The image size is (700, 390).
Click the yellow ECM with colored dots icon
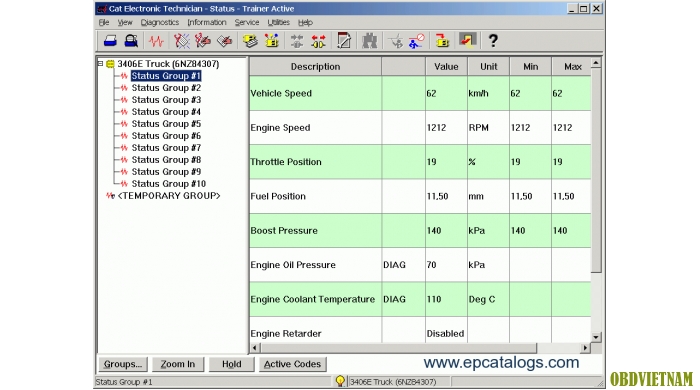(271, 41)
